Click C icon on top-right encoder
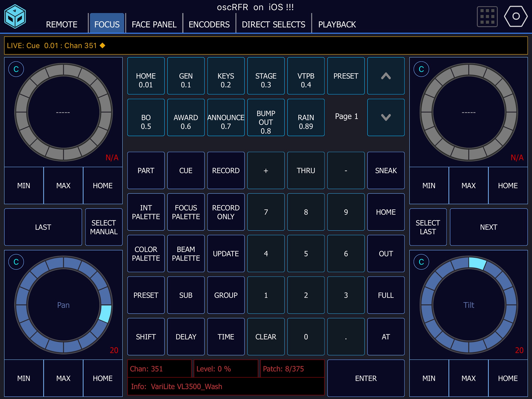 (421, 69)
